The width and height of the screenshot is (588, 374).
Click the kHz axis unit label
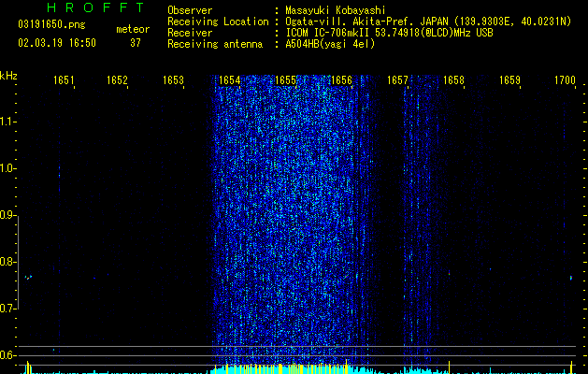click(8, 76)
